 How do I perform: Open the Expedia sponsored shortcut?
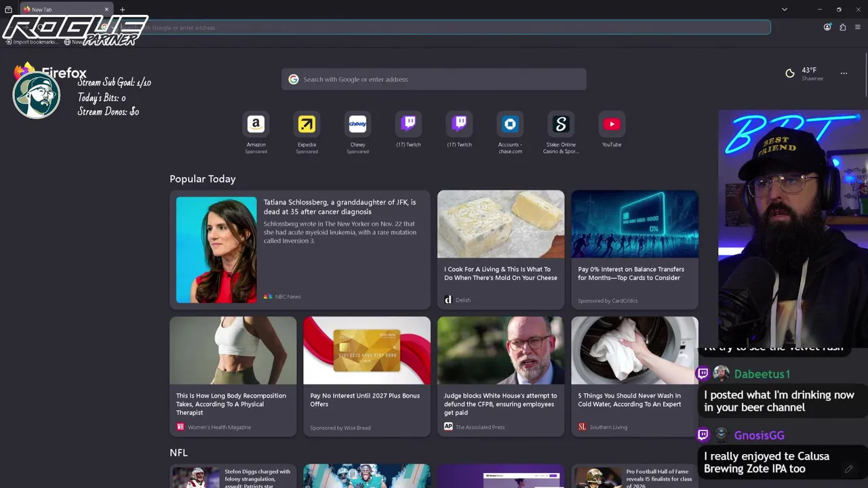pyautogui.click(x=307, y=125)
